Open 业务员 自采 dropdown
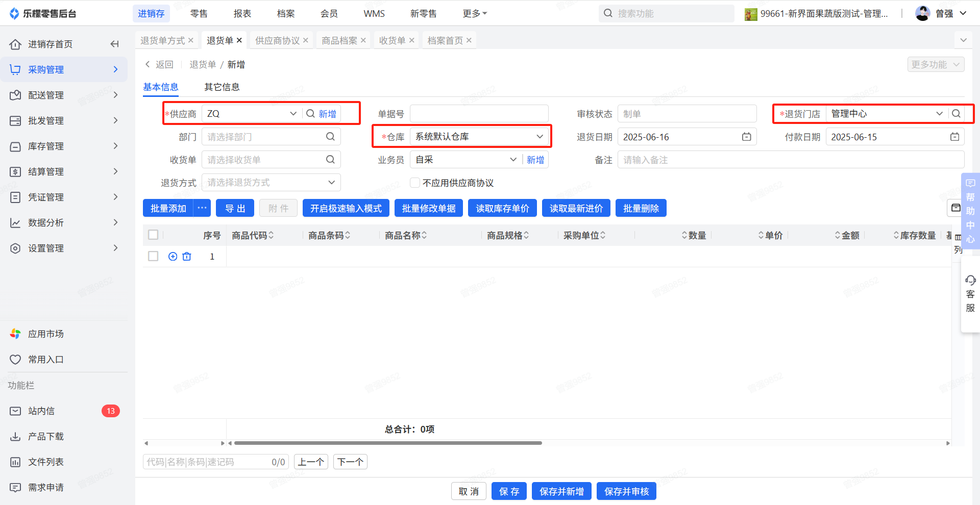The height and width of the screenshot is (505, 980). [x=513, y=160]
